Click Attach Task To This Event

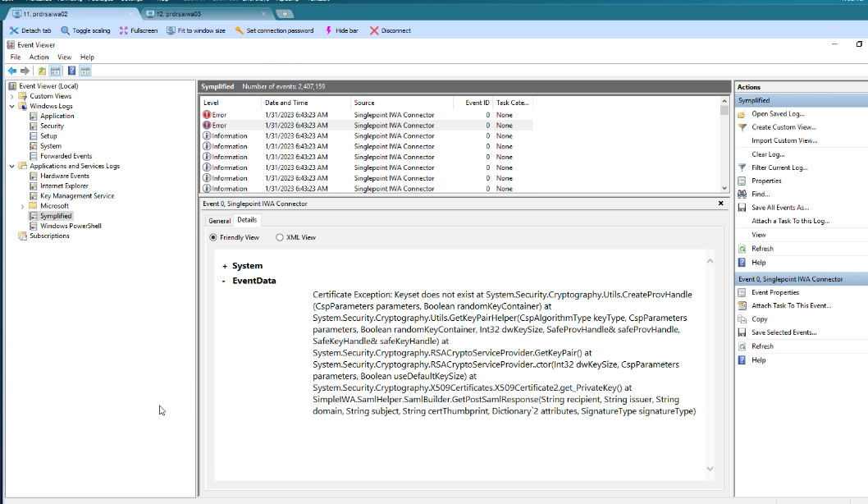[791, 305]
